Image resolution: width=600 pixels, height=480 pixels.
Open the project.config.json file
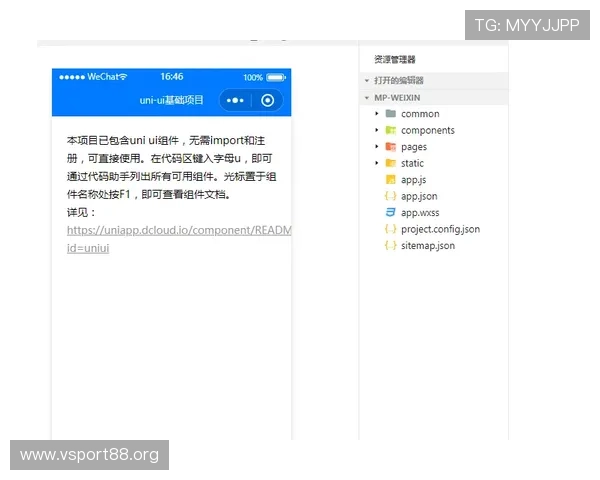point(440,229)
